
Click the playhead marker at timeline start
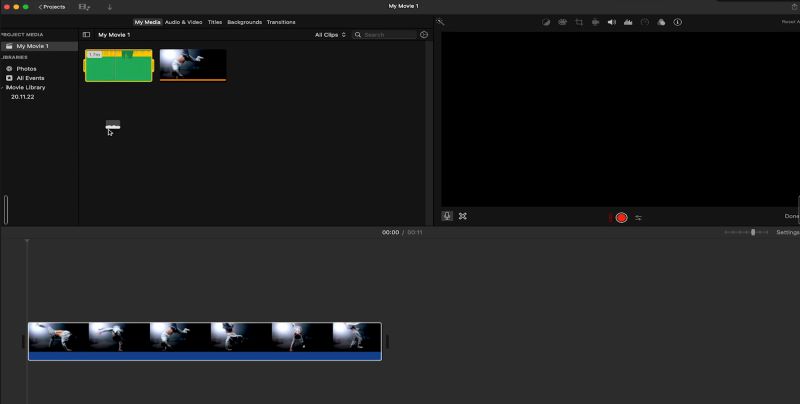[x=27, y=241]
